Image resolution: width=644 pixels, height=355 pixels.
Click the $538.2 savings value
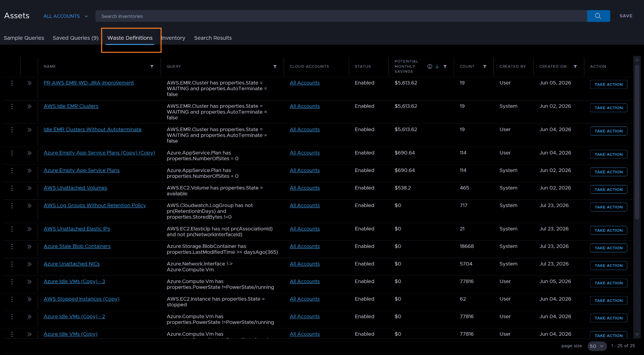(402, 188)
